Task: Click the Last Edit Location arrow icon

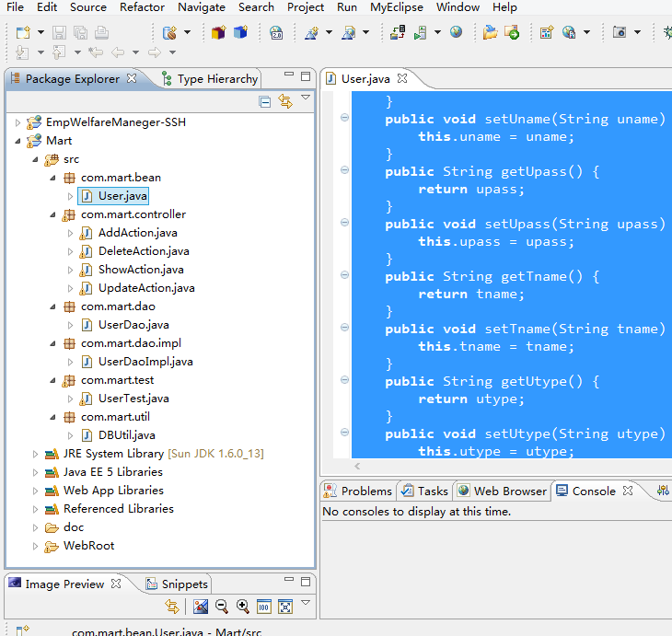Action: [96, 52]
